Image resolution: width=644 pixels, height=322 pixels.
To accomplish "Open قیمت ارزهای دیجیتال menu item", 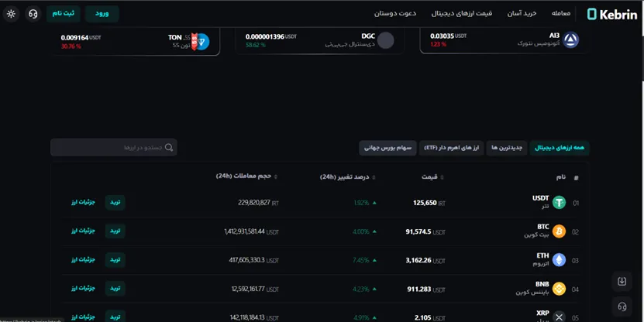I will click(x=462, y=13).
